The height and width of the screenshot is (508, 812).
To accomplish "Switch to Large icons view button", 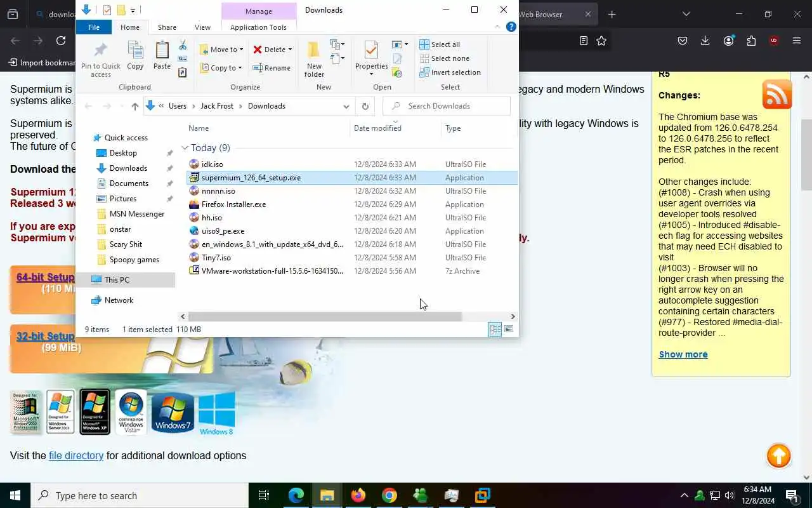I will pos(509,329).
